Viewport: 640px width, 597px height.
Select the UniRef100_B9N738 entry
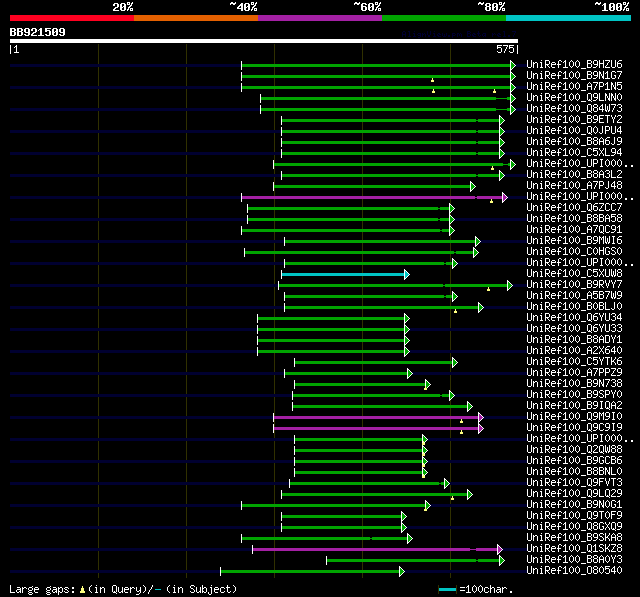[574, 384]
